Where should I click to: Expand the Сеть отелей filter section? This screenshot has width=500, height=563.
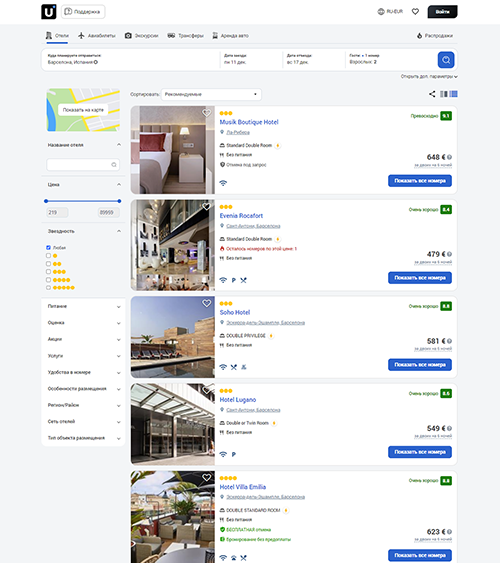(x=83, y=422)
